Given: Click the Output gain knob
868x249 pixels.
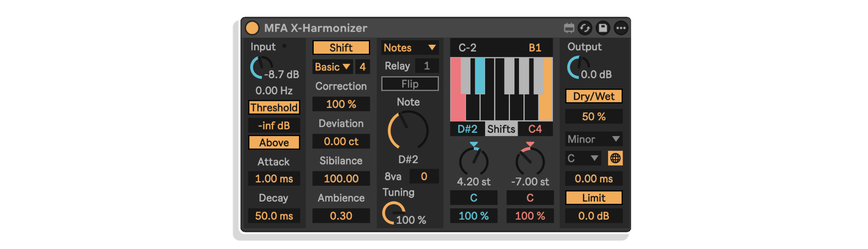Looking at the screenshot, I should (x=578, y=68).
